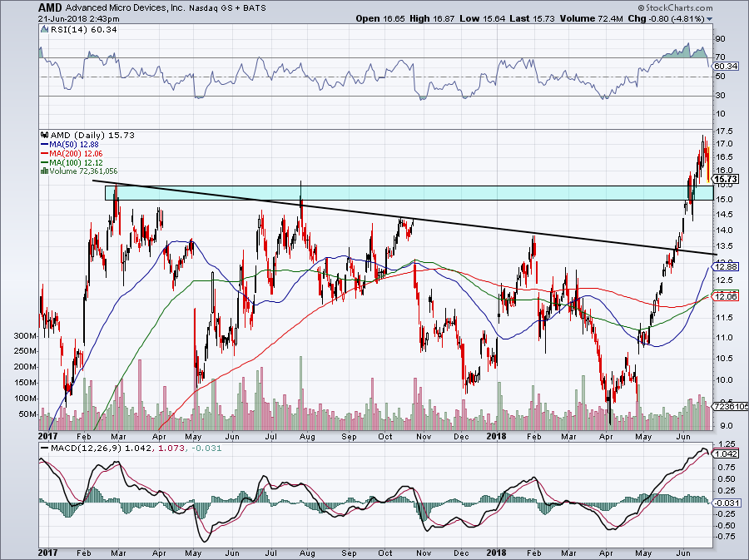Click the Volume 72.4M value in header
The height and width of the screenshot is (560, 749).
pyautogui.click(x=592, y=18)
